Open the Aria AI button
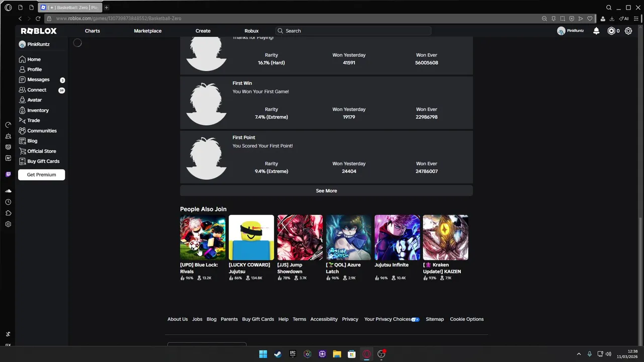 pyautogui.click(x=624, y=19)
